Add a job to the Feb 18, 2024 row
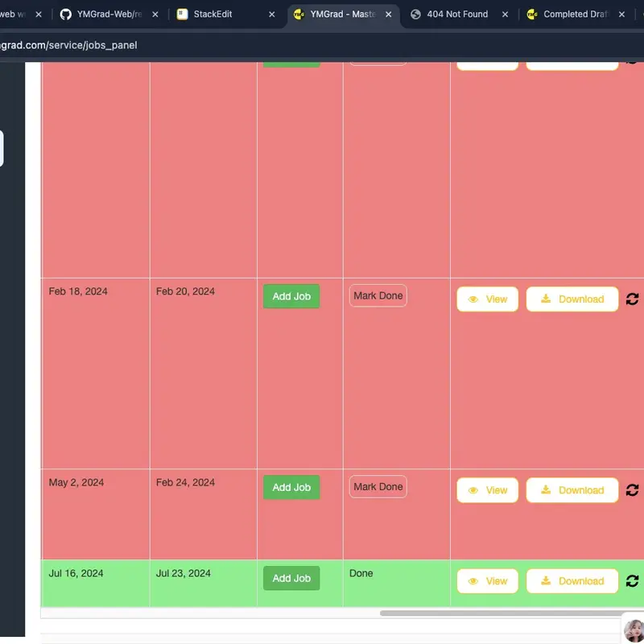Viewport: 644px width, 644px height. point(291,296)
